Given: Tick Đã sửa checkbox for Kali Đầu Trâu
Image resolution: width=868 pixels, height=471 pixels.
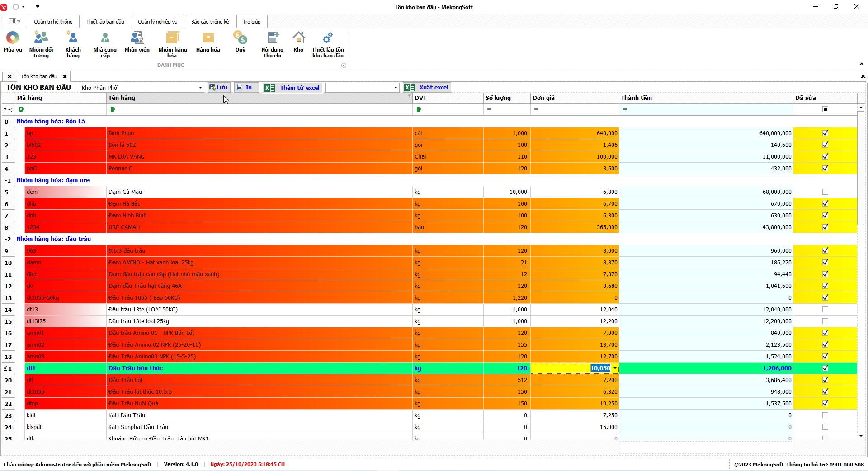Looking at the screenshot, I should click(x=825, y=415).
